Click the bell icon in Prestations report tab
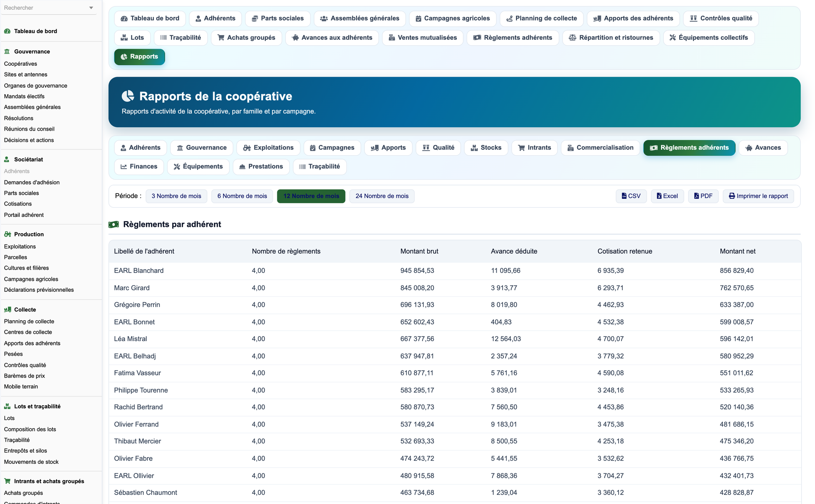This screenshot has height=504, width=815. coord(242,167)
